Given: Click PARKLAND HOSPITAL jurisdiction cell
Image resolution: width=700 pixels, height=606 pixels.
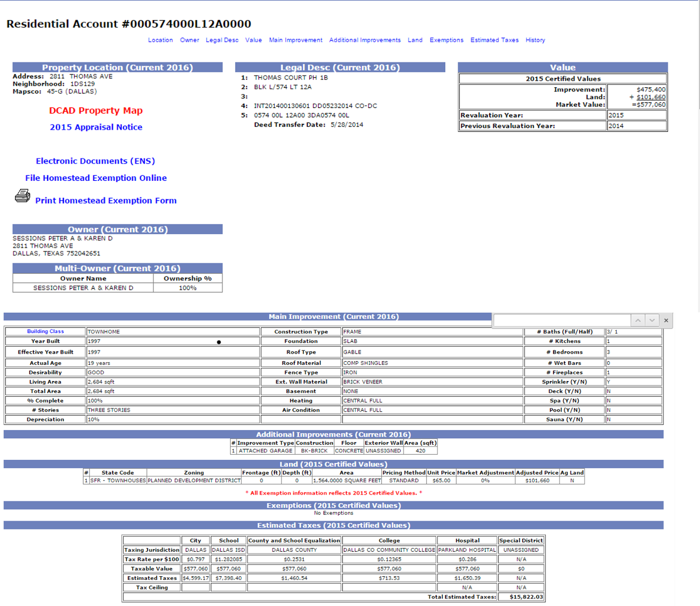Looking at the screenshot, I should [x=467, y=550].
